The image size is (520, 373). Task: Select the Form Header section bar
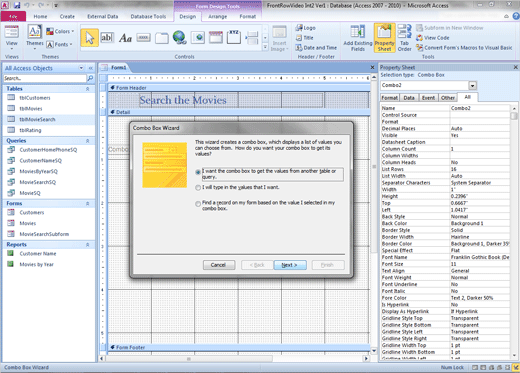(x=239, y=88)
